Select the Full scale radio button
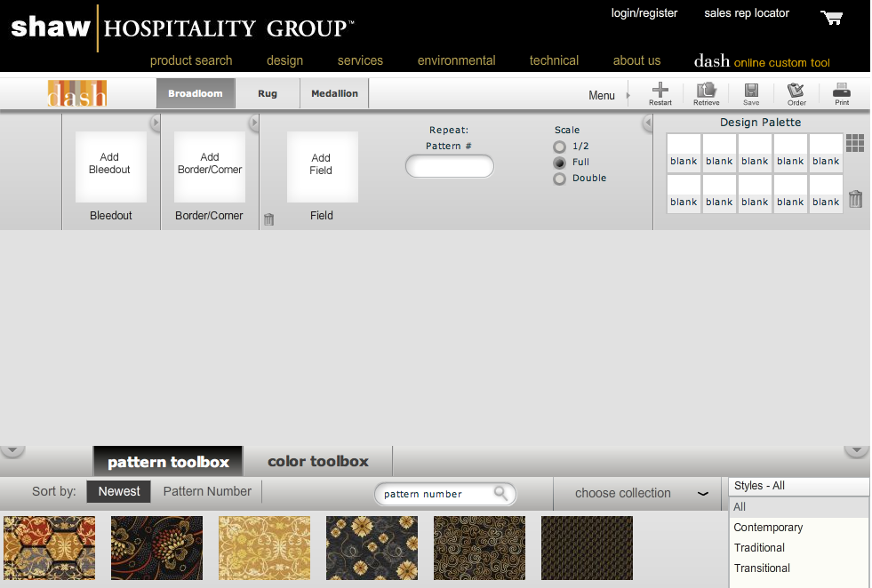This screenshot has width=872, height=588. tap(559, 163)
